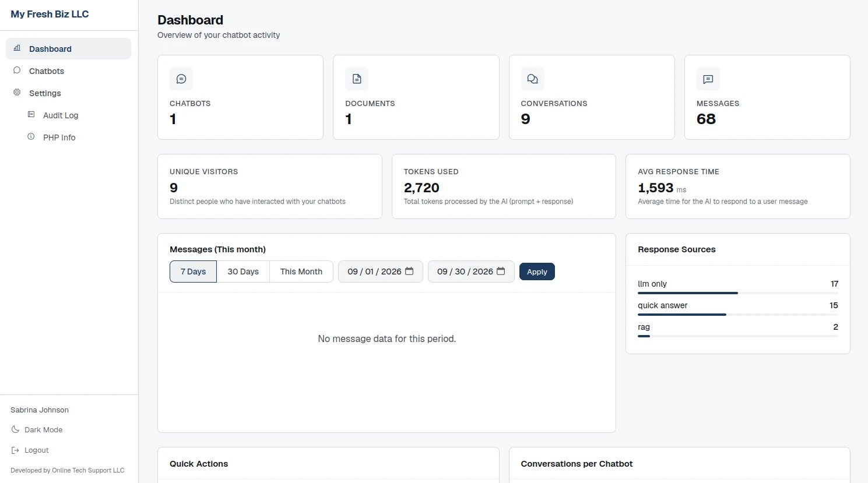Click the Tokens Used value 2,720
Image resolution: width=868 pixels, height=483 pixels.
(421, 188)
